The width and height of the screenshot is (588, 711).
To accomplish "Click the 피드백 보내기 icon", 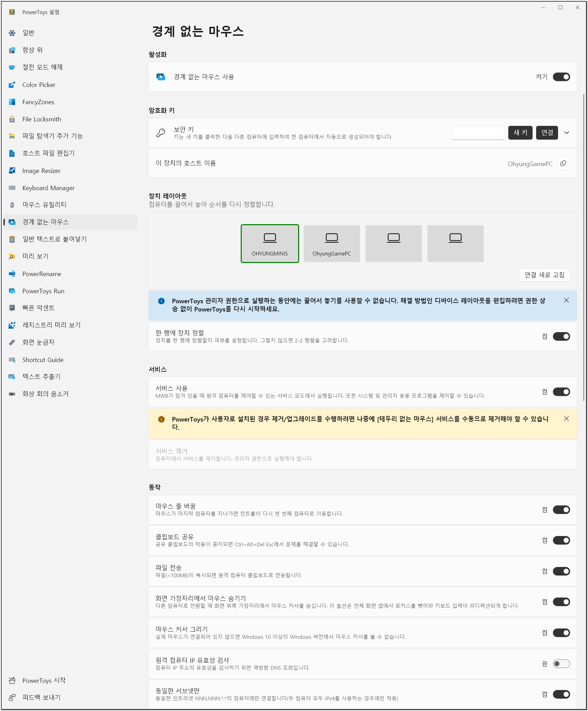I will click(12, 698).
